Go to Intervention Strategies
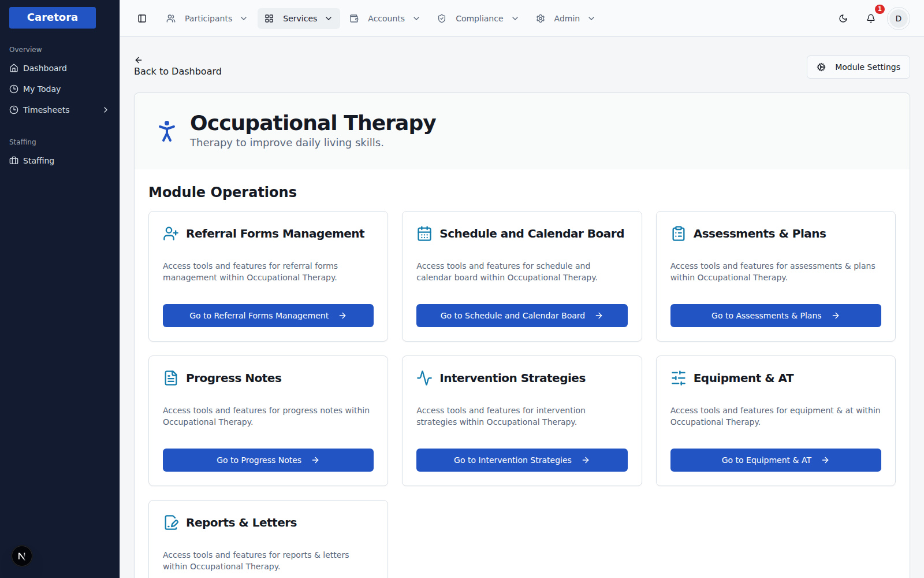 (522, 460)
